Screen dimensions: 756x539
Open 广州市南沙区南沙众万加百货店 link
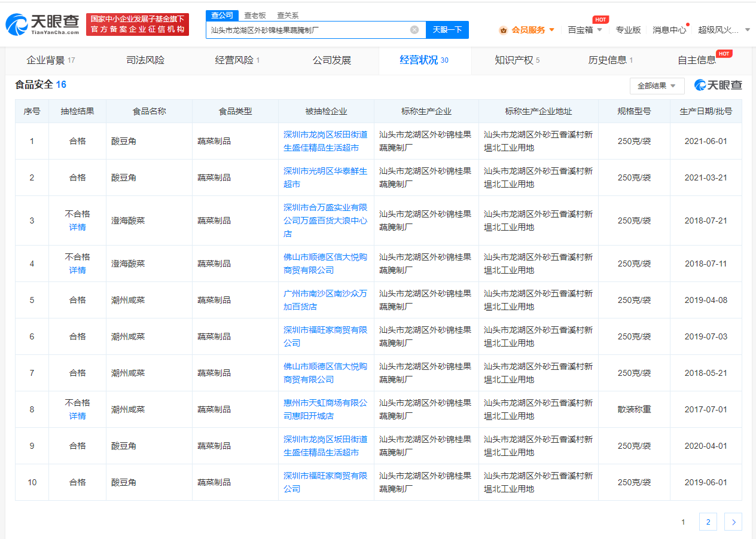point(325,300)
